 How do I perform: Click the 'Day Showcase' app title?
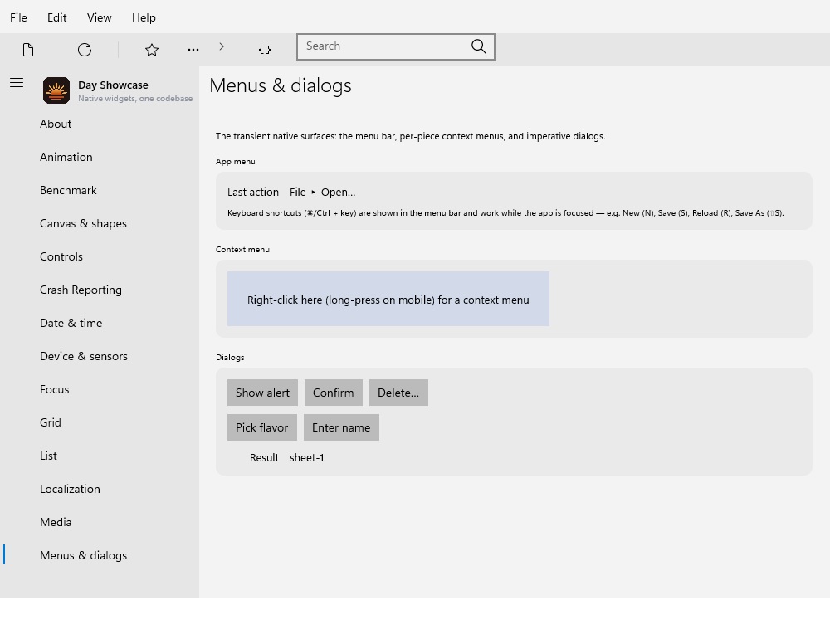coord(113,85)
